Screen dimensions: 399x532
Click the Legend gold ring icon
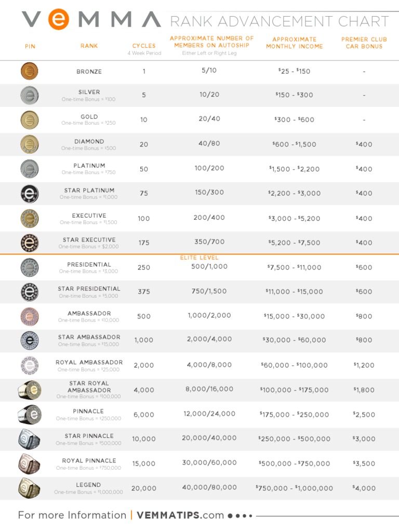click(x=30, y=488)
